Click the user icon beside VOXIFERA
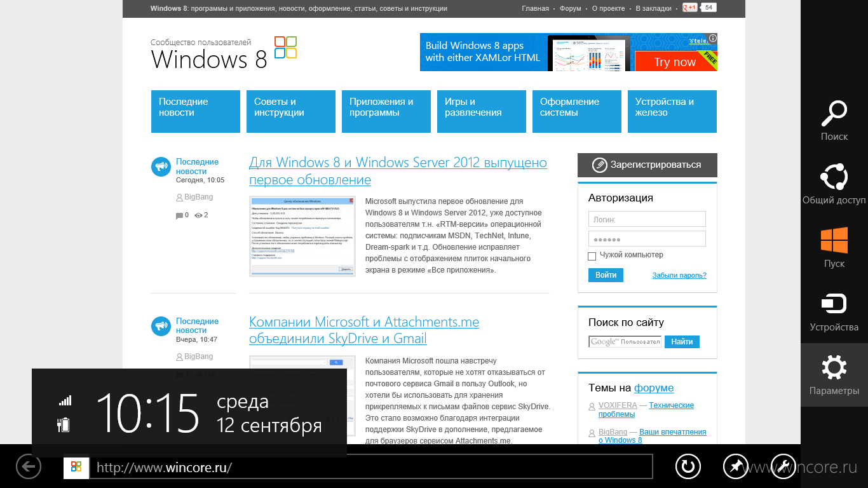 coord(592,406)
